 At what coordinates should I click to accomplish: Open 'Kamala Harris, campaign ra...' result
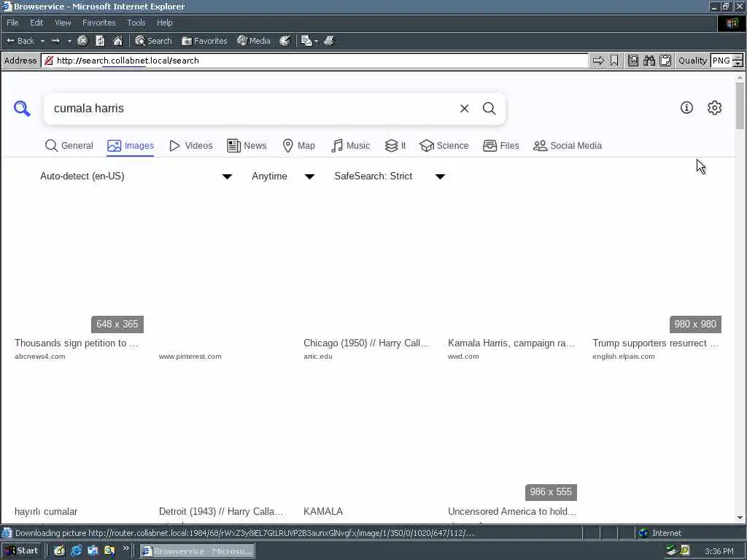click(511, 343)
